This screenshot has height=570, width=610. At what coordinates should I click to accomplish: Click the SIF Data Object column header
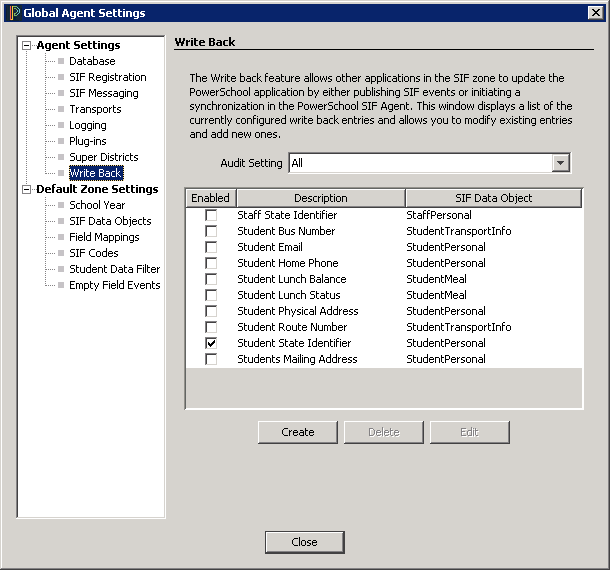pos(493,198)
